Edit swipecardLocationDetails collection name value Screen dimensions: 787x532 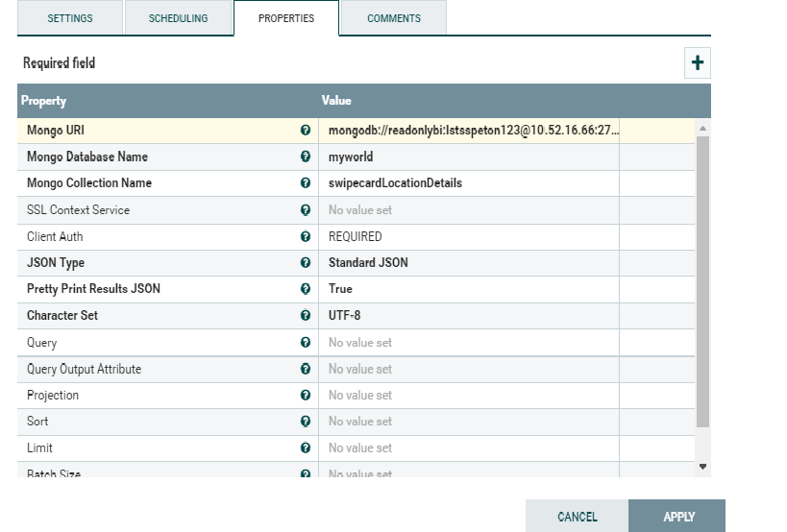(x=469, y=183)
